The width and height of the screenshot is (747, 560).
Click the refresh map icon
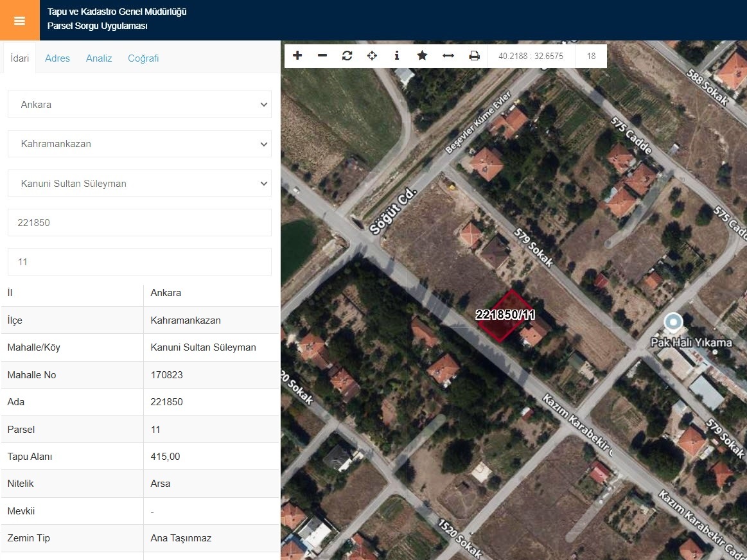click(x=347, y=56)
